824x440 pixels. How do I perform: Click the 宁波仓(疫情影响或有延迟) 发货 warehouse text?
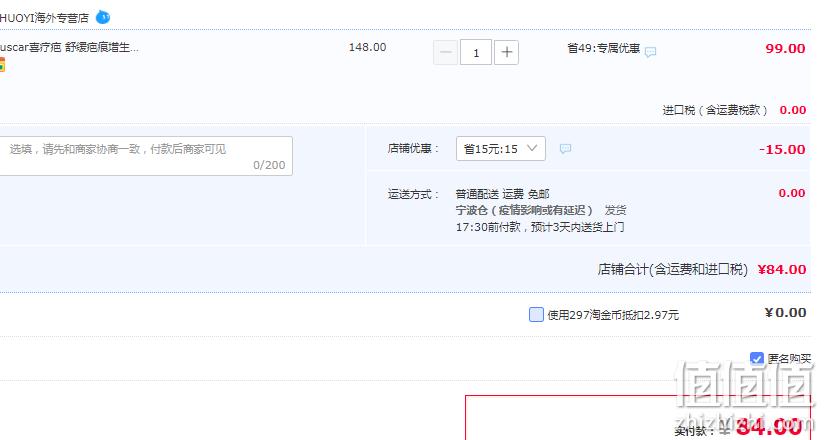coord(541,210)
